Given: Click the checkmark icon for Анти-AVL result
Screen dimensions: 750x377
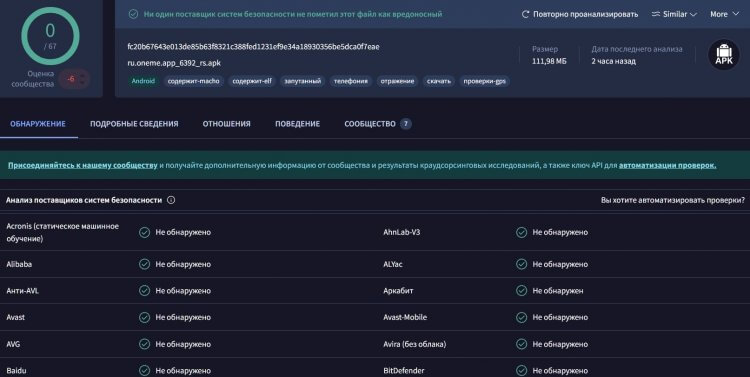Looking at the screenshot, I should pos(144,290).
